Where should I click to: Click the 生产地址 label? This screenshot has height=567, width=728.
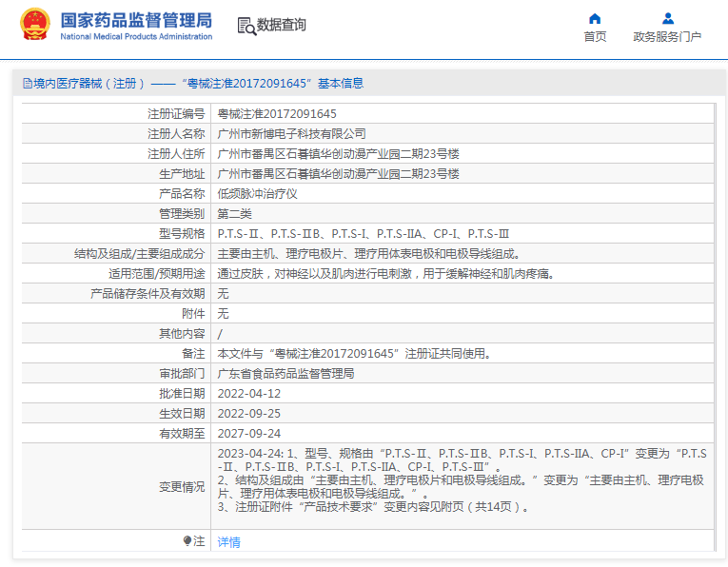pos(182,173)
